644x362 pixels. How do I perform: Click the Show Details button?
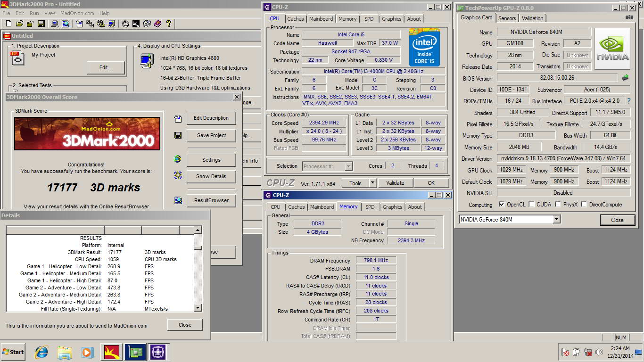(x=211, y=176)
